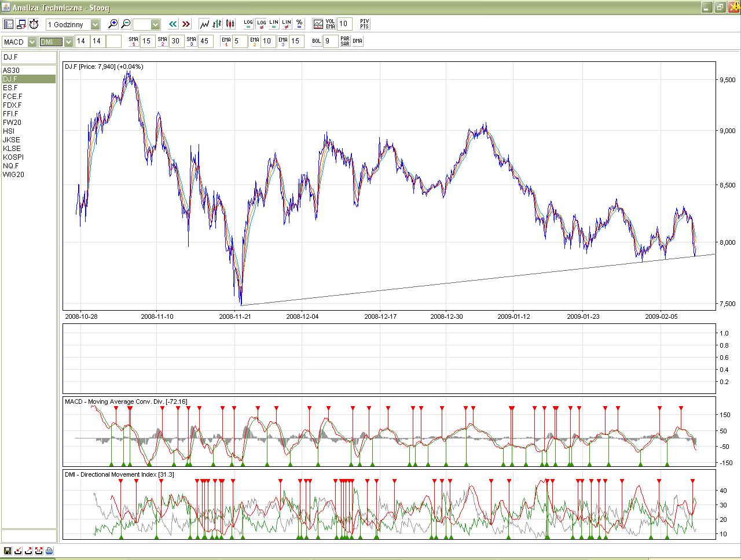Viewport: 741px width, 560px height.
Task: Toggle the PAR SAR indicator
Action: pyautogui.click(x=345, y=41)
